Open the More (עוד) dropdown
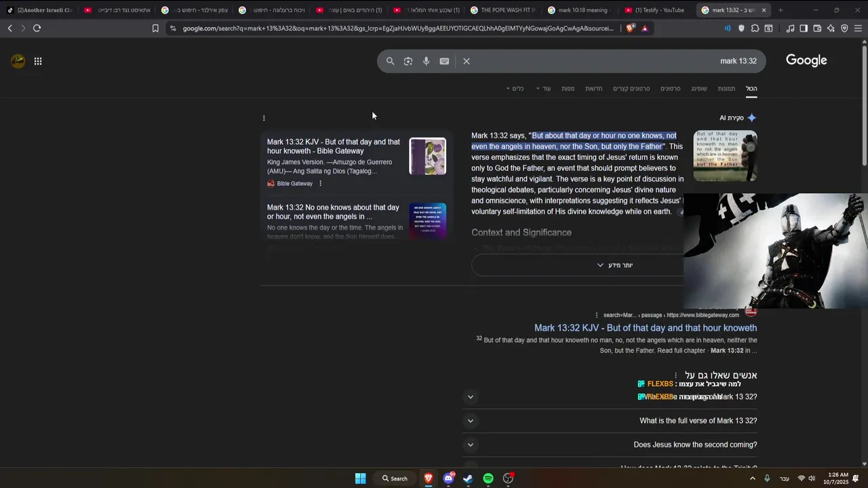Image resolution: width=868 pixels, height=488 pixels. point(543,89)
